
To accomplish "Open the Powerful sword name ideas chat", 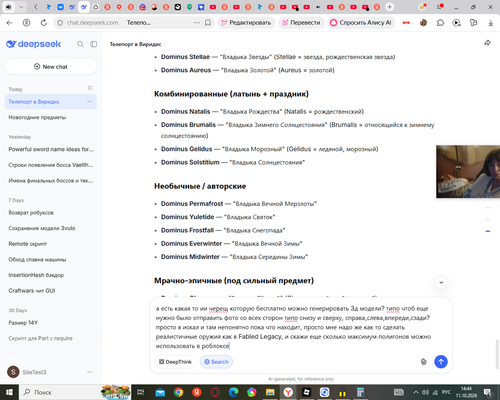I will tap(51, 149).
